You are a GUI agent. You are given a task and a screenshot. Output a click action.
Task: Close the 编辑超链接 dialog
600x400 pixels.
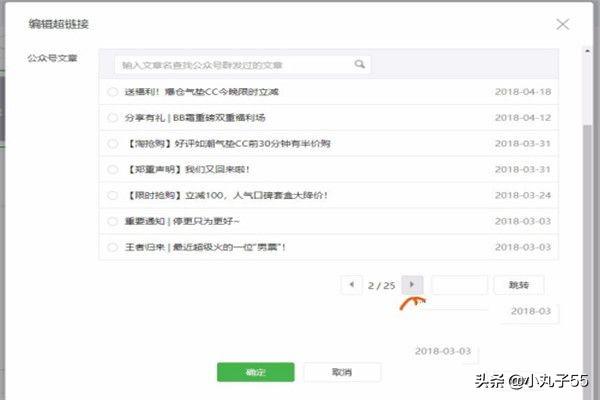point(562,24)
